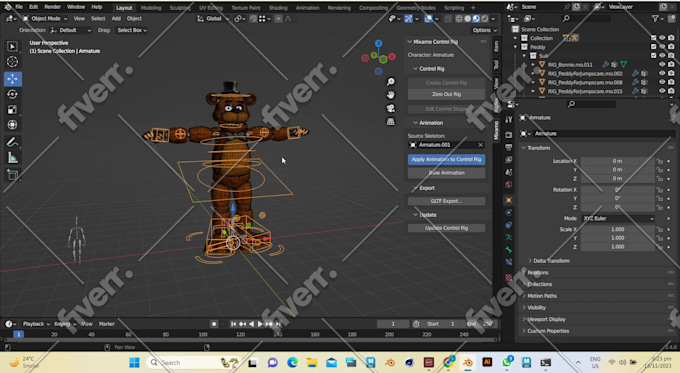
Task: Click the current frame number field
Action: (393, 324)
